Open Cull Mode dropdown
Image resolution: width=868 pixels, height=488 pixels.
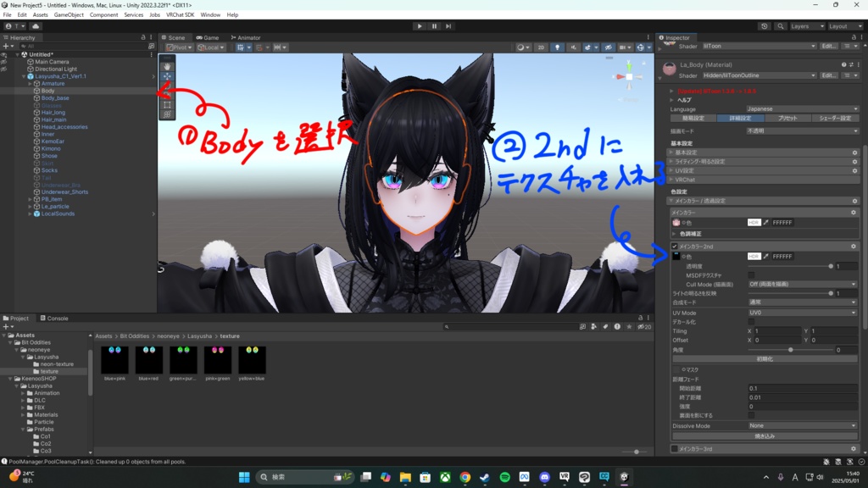[802, 285]
